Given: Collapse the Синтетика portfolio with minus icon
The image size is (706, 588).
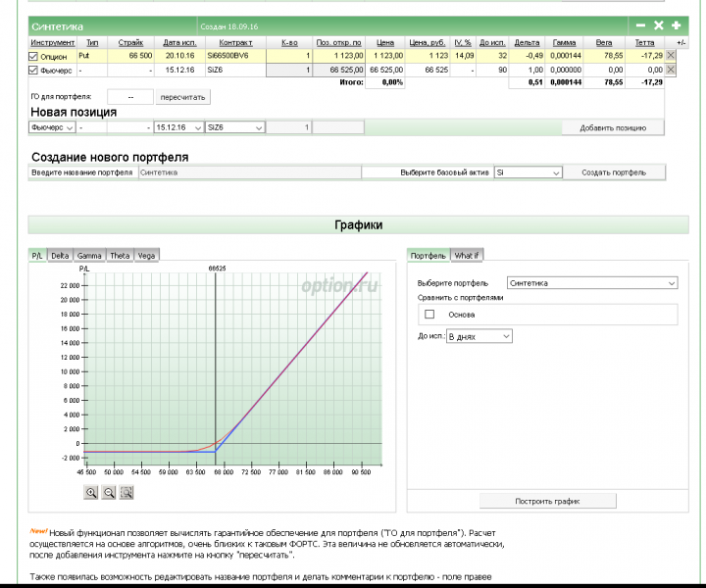Looking at the screenshot, I should (640, 25).
